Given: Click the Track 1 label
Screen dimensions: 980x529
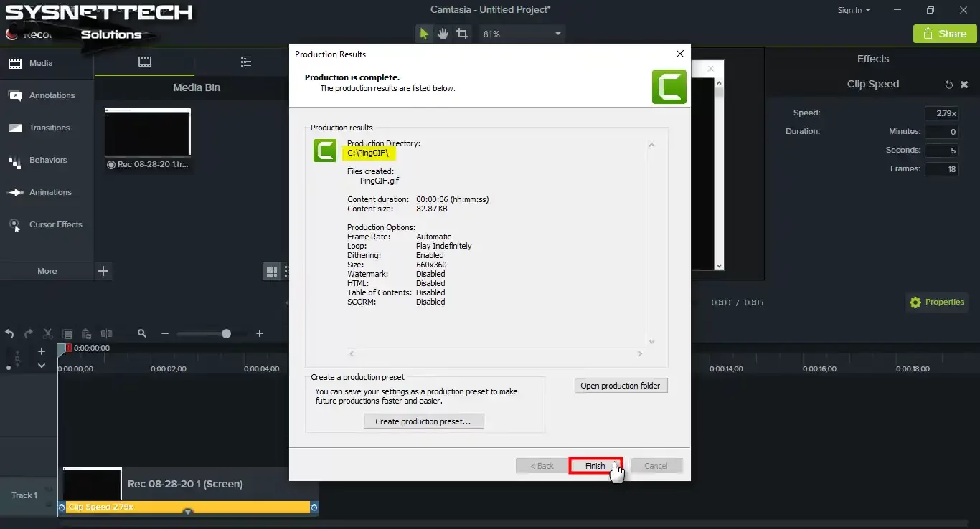Looking at the screenshot, I should coord(24,495).
